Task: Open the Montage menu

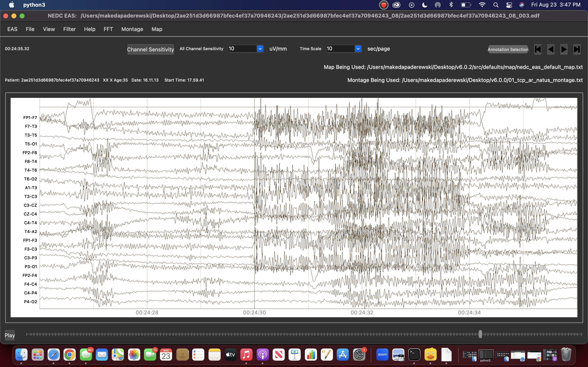Action: point(132,29)
